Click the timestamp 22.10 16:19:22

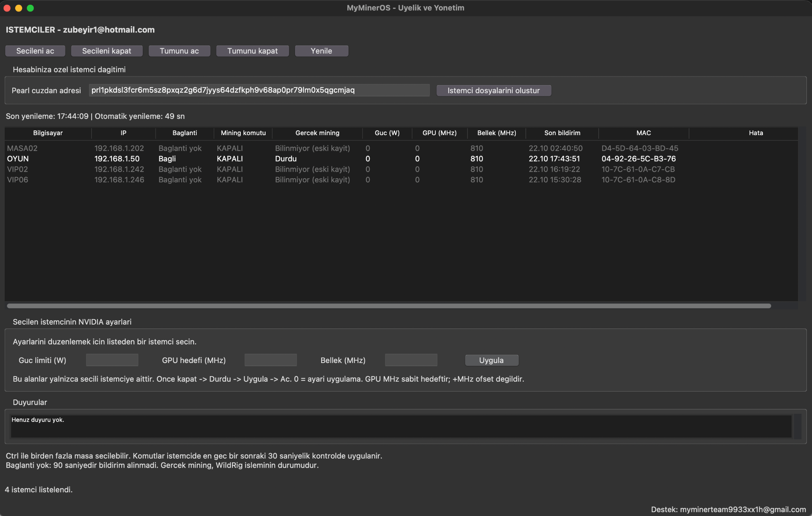(554, 169)
